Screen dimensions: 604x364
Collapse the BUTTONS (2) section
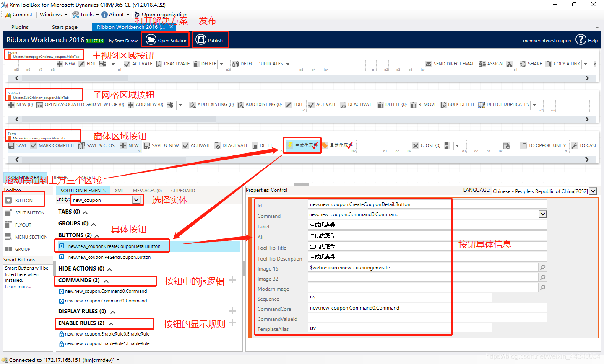97,236
